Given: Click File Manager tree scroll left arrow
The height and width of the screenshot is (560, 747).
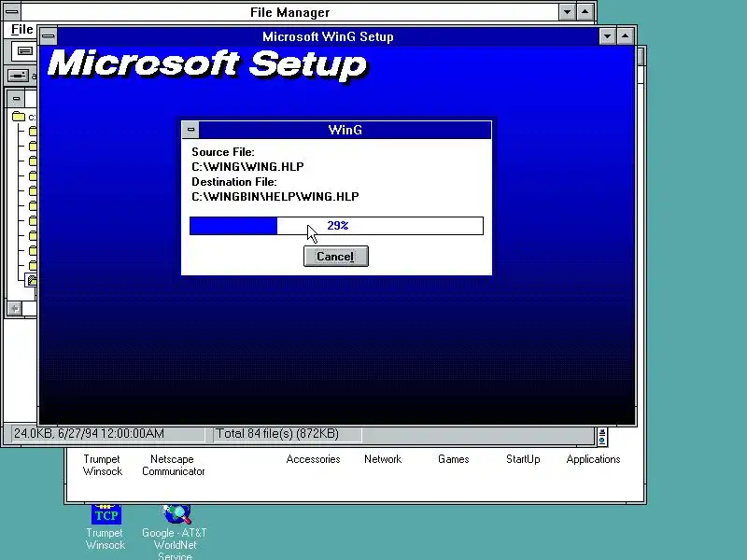Looking at the screenshot, I should click(15, 309).
